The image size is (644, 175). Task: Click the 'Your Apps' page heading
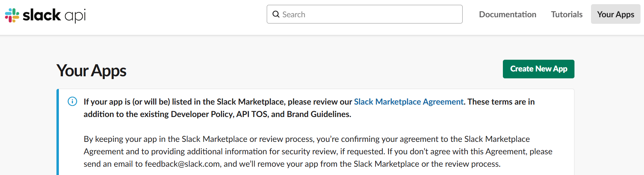coord(91,71)
